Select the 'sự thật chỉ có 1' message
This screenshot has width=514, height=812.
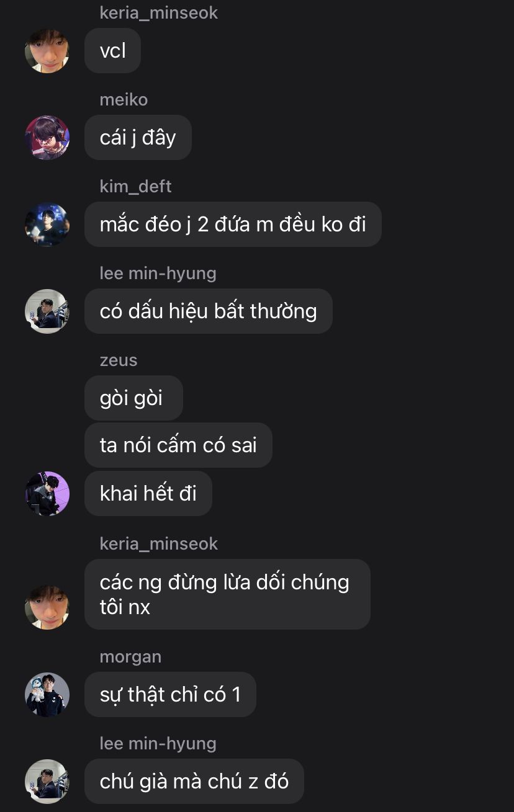click(170, 695)
